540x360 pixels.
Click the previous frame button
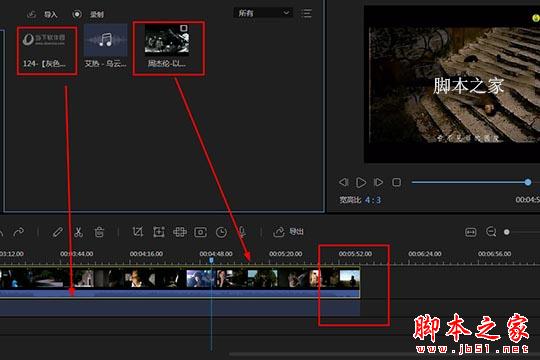click(343, 182)
